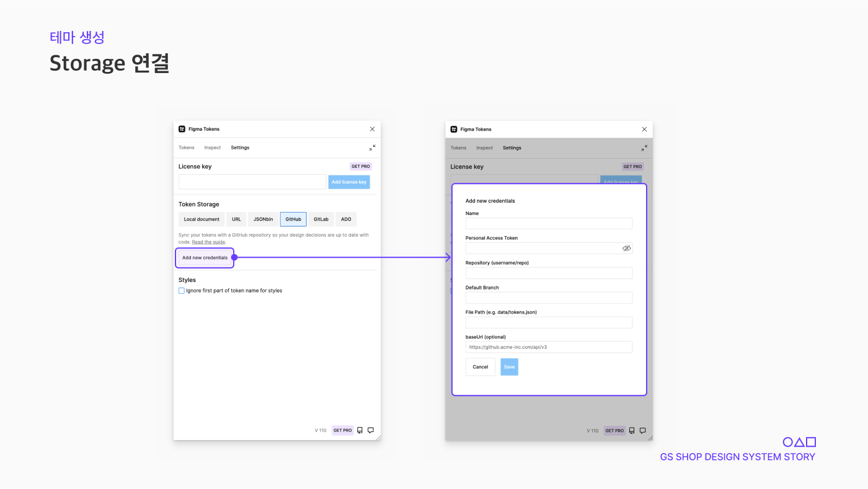Click V 110 version text in left window

[321, 430]
